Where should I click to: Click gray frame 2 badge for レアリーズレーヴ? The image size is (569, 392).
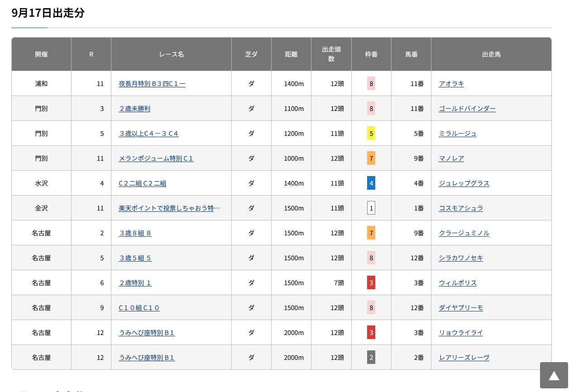click(x=371, y=358)
